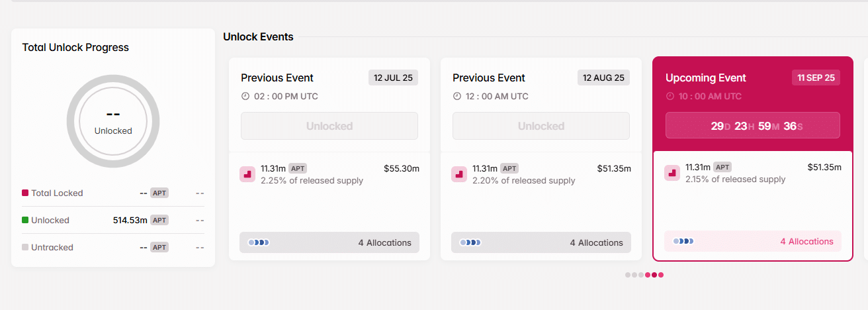Click the Untracked label

(x=52, y=247)
